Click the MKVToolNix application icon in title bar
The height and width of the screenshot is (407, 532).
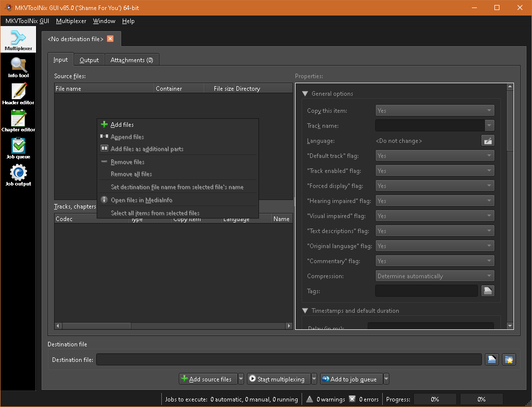coord(9,8)
